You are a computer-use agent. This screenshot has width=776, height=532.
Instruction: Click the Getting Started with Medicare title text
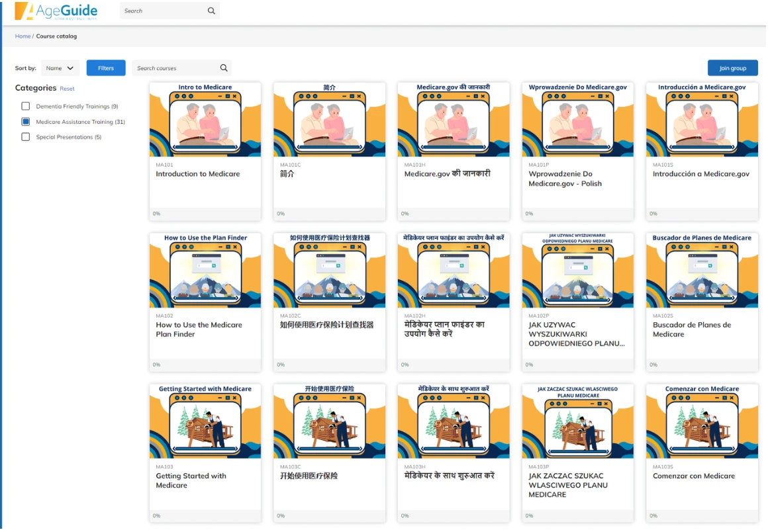(x=191, y=480)
